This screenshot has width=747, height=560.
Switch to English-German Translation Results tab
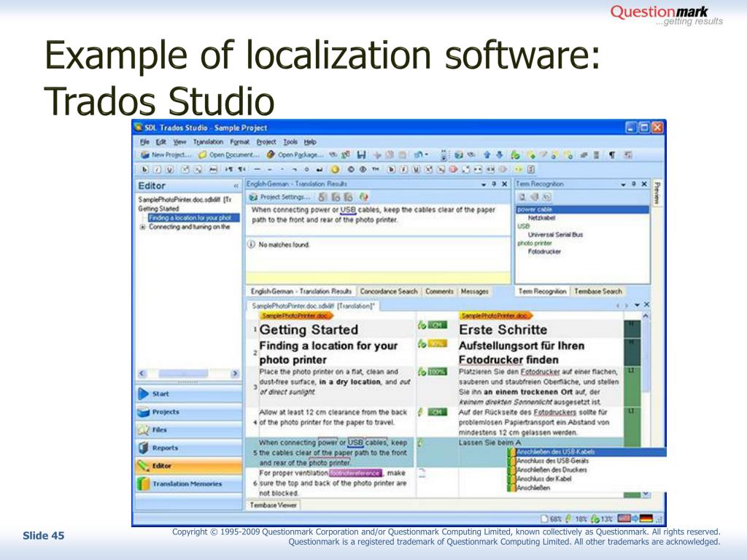tap(301, 291)
